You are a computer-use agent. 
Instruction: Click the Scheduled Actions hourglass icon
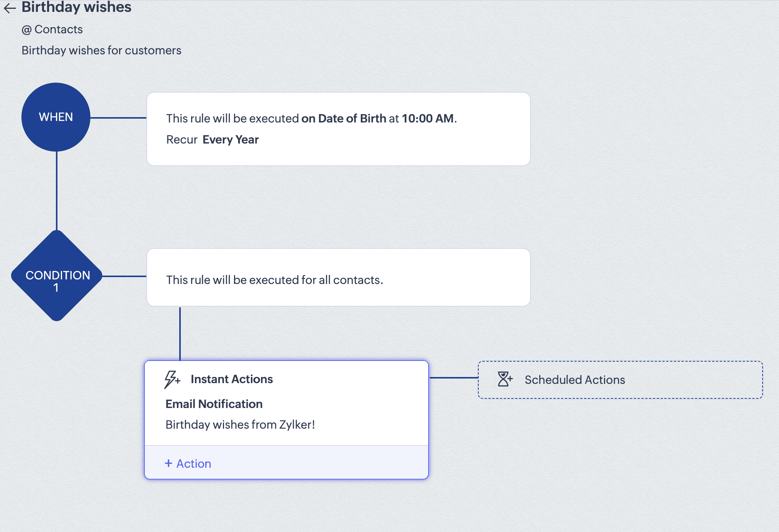[505, 379]
